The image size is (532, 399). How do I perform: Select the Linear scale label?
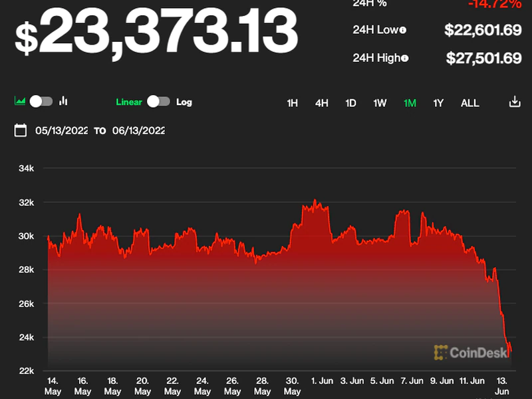[129, 102]
